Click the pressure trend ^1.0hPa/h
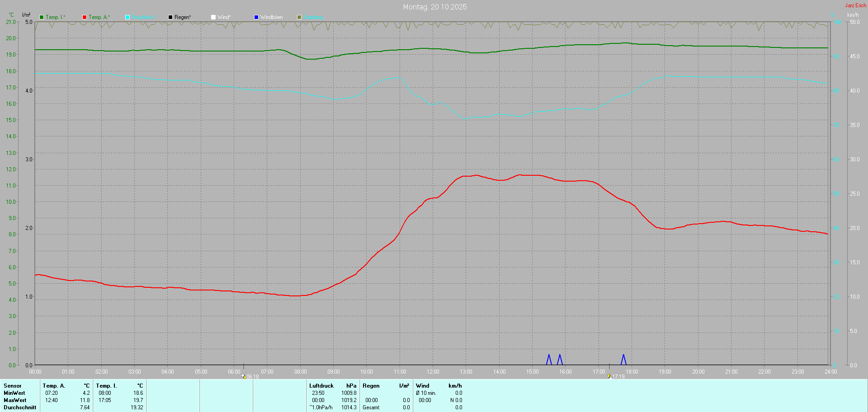This screenshot has height=412, width=868. point(321,407)
